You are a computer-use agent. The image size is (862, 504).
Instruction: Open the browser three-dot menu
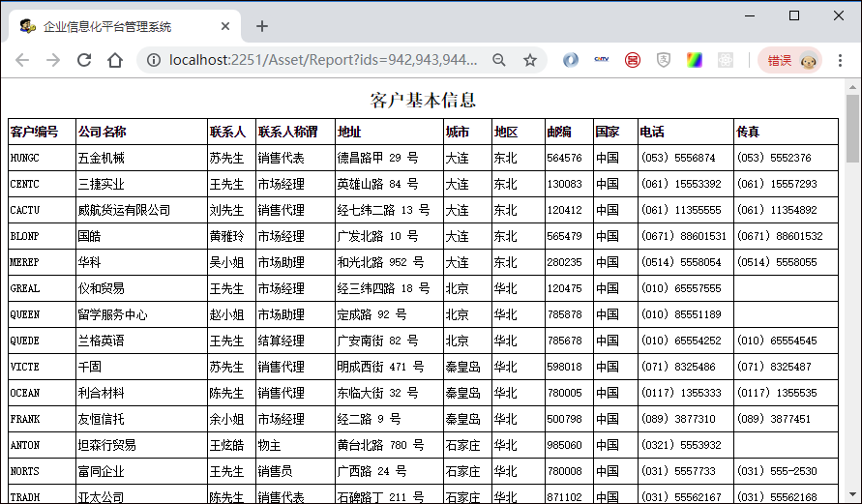point(840,60)
